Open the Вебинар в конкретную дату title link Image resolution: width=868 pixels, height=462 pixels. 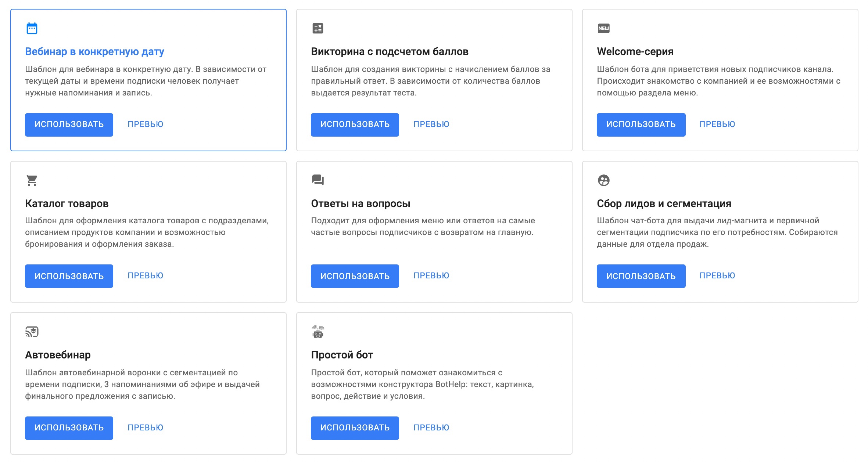click(x=94, y=51)
